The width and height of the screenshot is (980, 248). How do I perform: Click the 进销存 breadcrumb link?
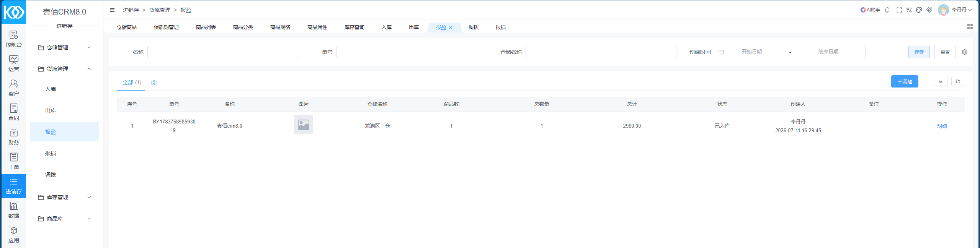coord(131,10)
